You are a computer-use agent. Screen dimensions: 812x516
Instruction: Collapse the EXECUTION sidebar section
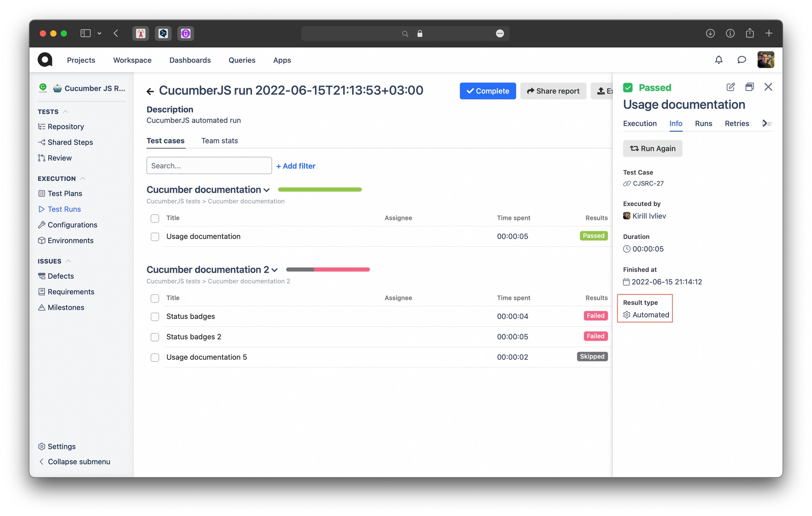[83, 178]
